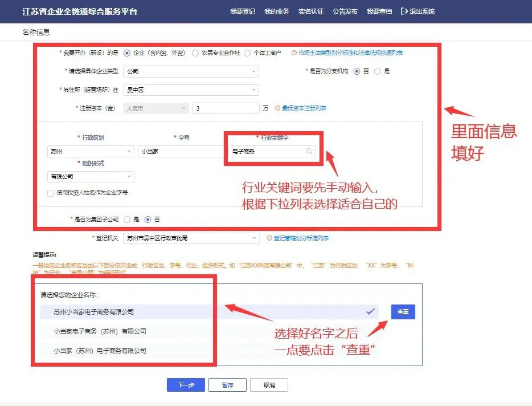
Task: Choose 是 for 是否为集团子公司
Action: [x=128, y=219]
